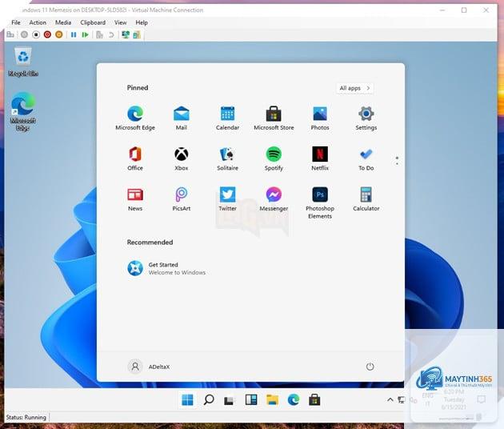Viewport: 504px width, 429px height.
Task: Open the Mail app
Action: click(182, 118)
